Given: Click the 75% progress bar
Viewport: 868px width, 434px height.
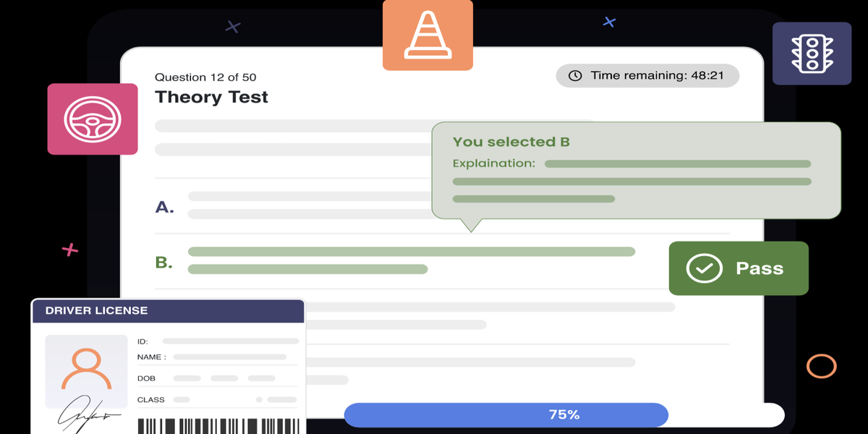Looking at the screenshot, I should pos(506,414).
